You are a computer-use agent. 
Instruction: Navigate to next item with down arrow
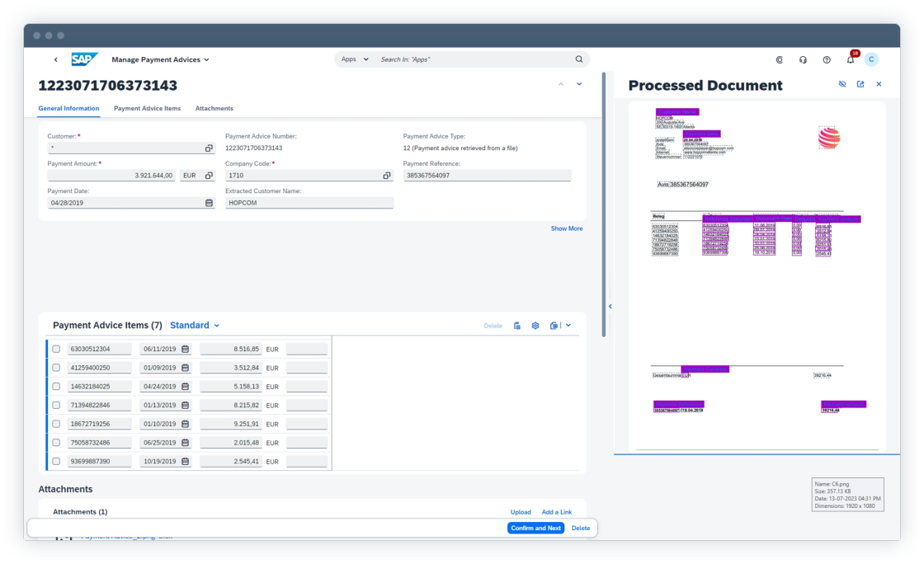579,84
